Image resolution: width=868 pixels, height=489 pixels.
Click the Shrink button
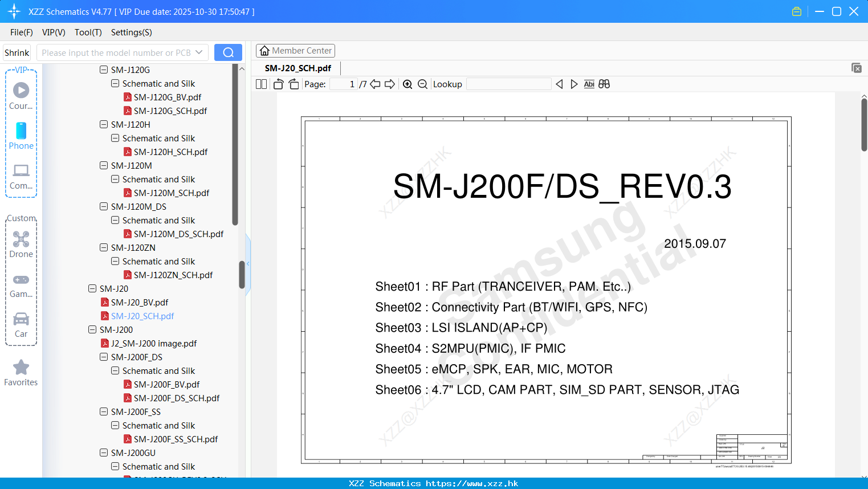pyautogui.click(x=17, y=52)
